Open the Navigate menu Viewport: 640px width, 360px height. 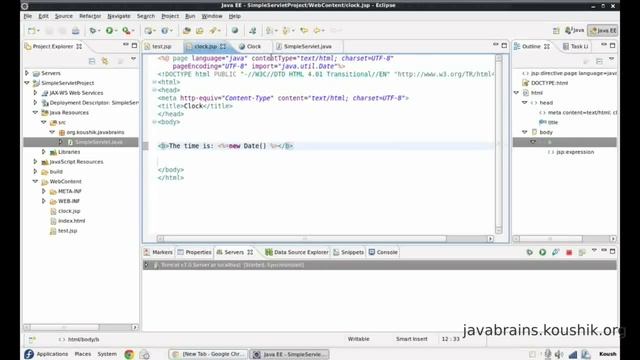point(119,16)
